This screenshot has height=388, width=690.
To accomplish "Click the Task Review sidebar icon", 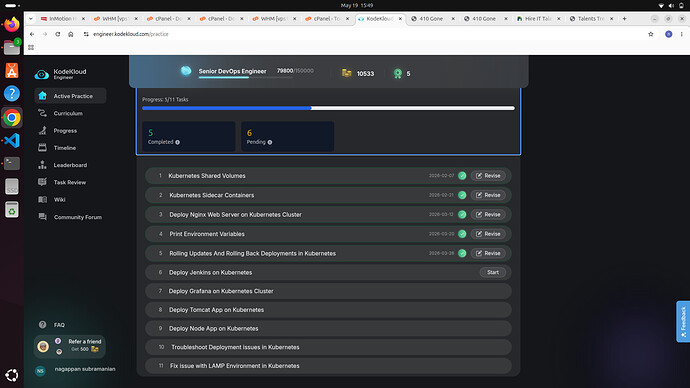I will (42, 182).
